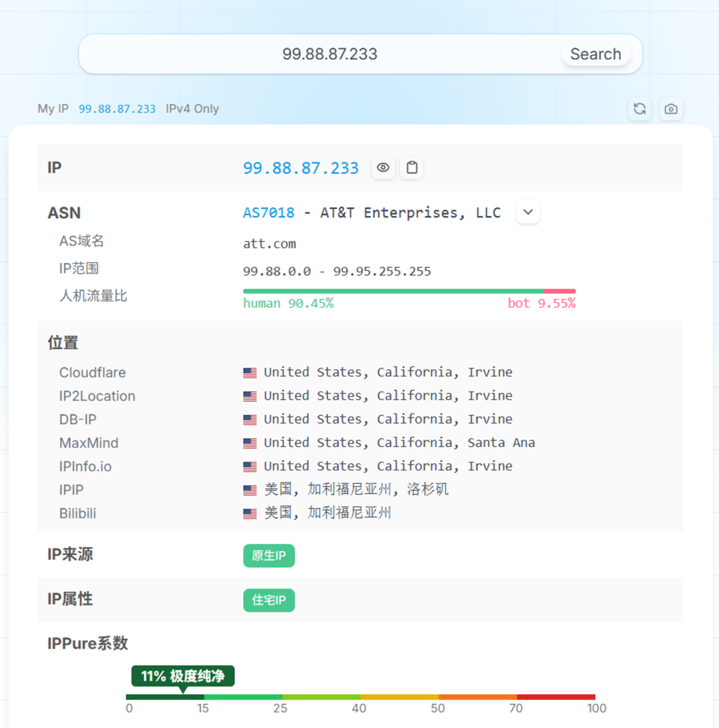Expand the ASN details chevron
The height and width of the screenshot is (728, 719).
coord(528,212)
